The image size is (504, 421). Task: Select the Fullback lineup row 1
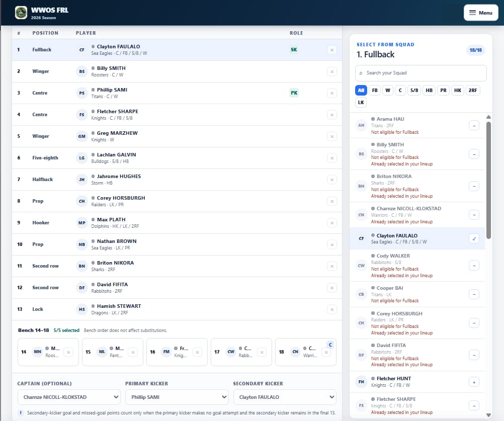[x=177, y=50]
